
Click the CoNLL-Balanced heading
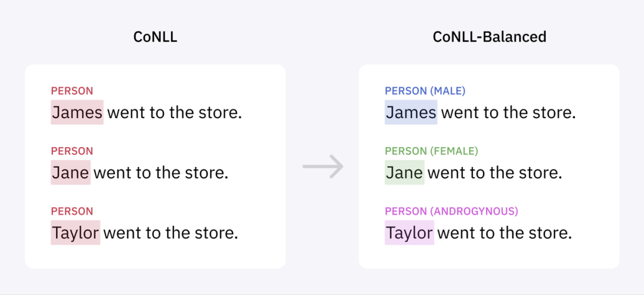click(490, 37)
